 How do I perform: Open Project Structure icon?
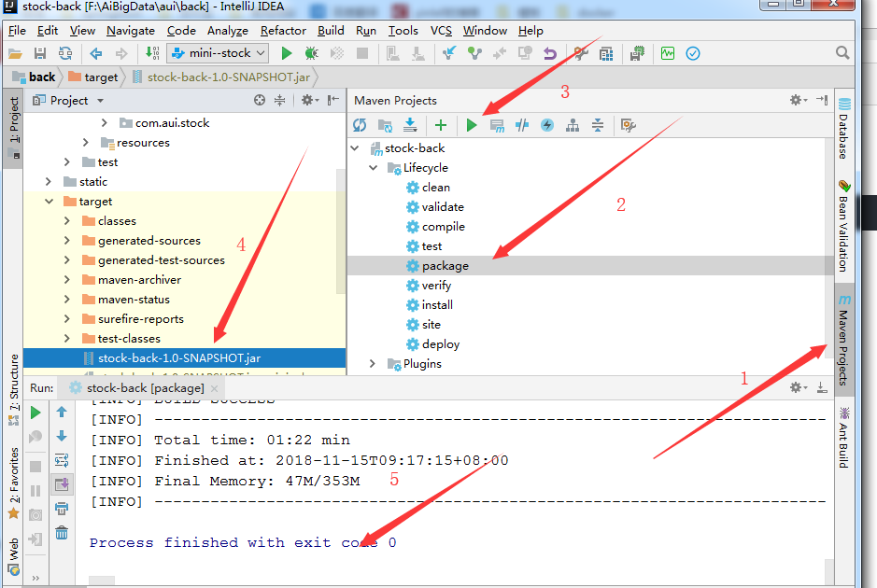point(606,53)
